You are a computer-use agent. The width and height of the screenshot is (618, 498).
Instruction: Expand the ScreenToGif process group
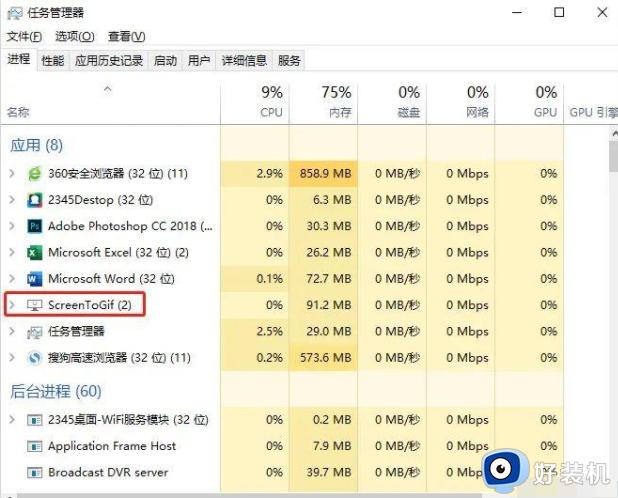pyautogui.click(x=12, y=305)
